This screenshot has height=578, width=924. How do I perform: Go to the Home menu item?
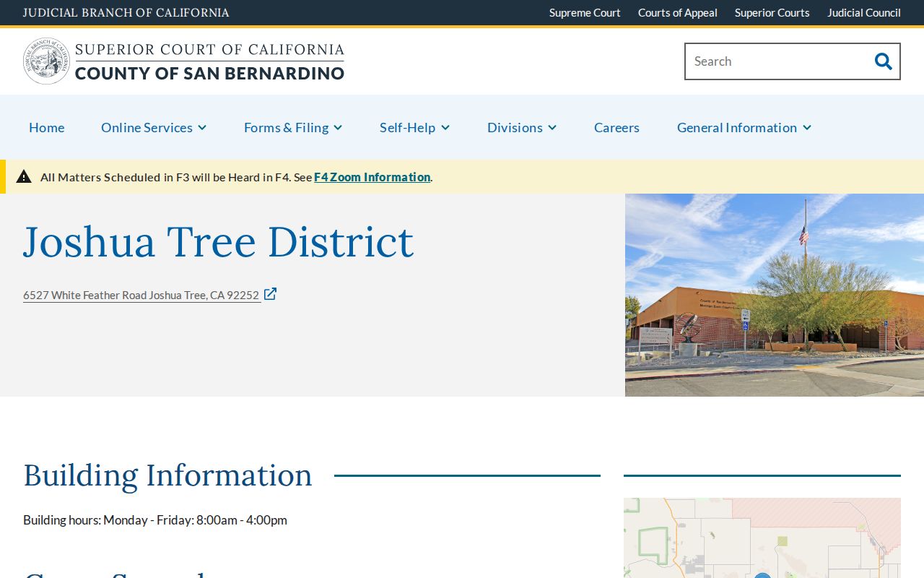[47, 127]
